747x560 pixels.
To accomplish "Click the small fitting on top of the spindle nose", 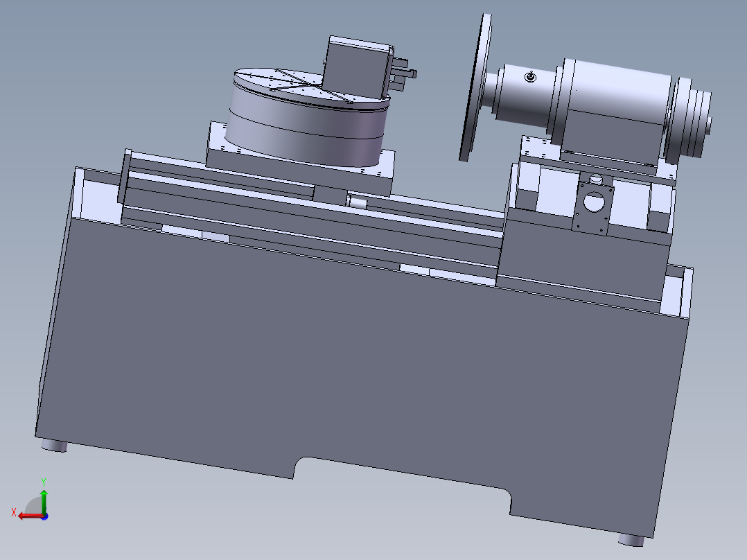I will 530,76.
